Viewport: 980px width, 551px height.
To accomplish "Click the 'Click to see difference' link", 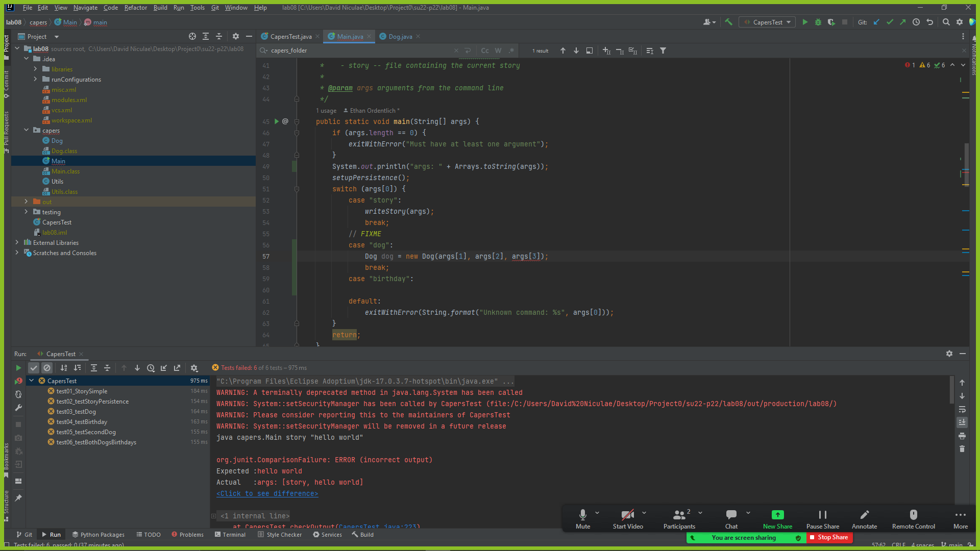I will (267, 493).
